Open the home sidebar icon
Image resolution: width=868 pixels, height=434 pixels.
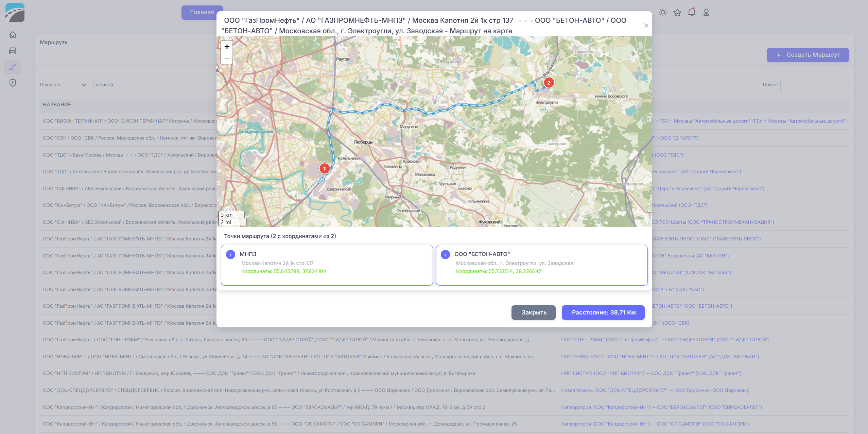coord(13,35)
